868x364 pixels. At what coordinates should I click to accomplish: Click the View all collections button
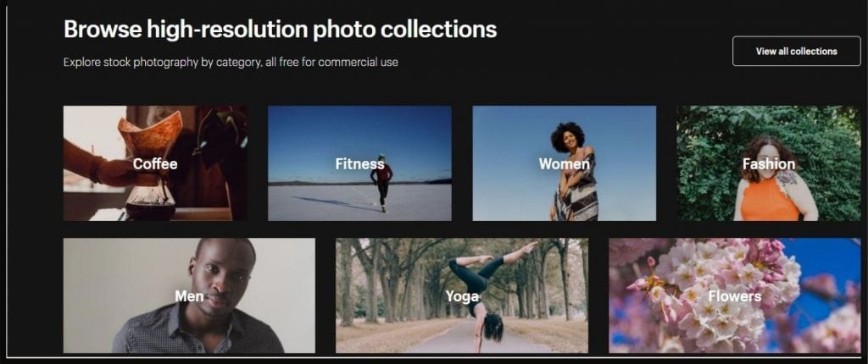click(797, 52)
